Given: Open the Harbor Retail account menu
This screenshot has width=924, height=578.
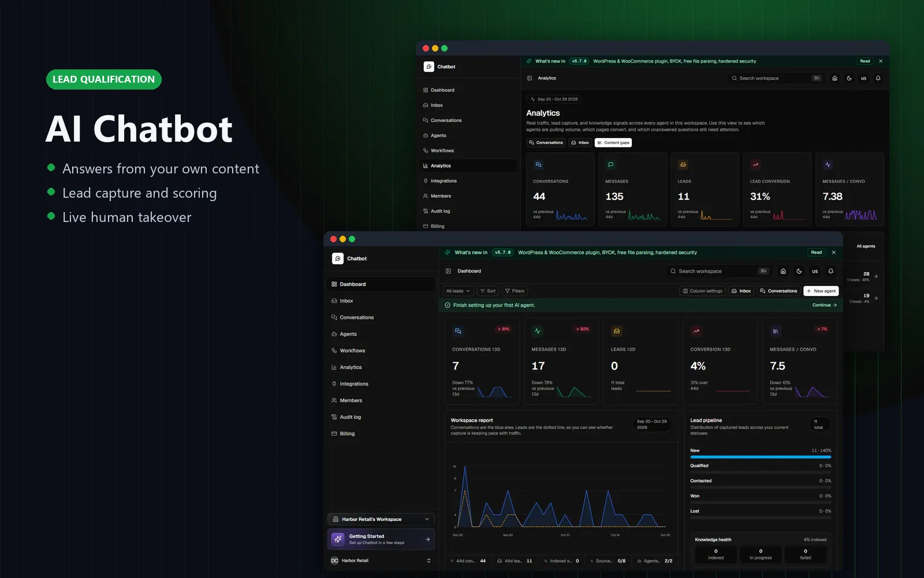Looking at the screenshot, I should [381, 561].
